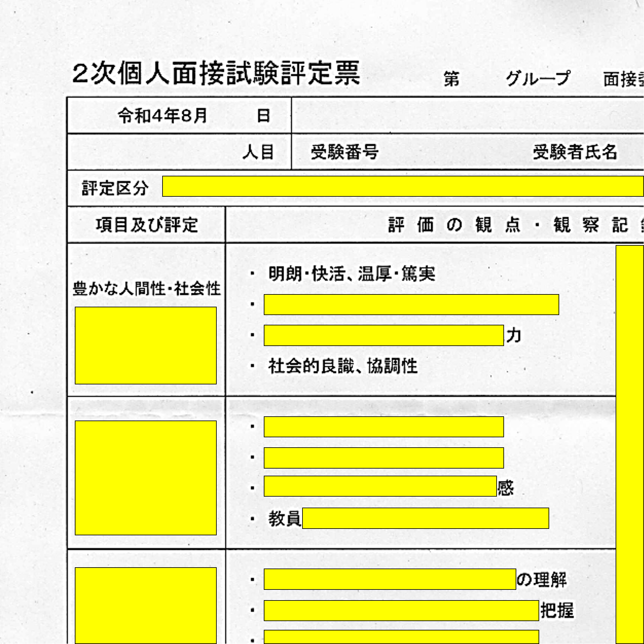Click the 感 character after yellow bar

tap(506, 488)
